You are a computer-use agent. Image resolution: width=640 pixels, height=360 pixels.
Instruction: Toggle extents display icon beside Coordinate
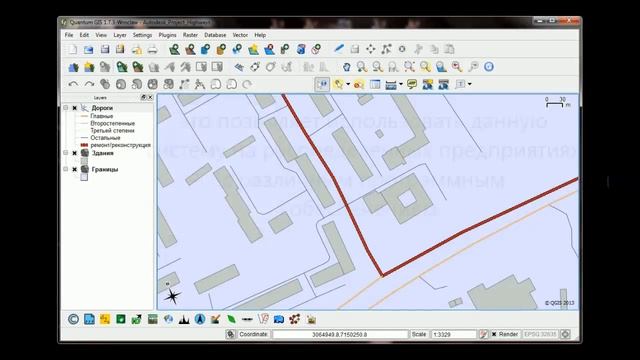[x=231, y=334]
